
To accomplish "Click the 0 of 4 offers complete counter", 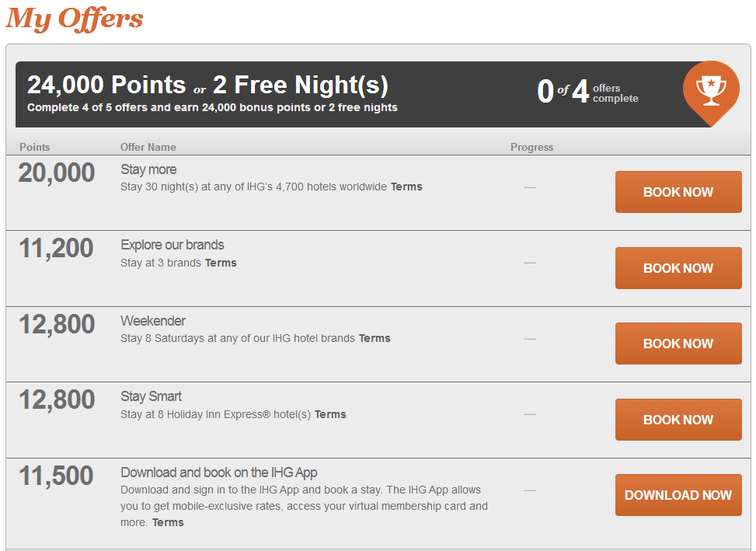I will click(x=587, y=92).
